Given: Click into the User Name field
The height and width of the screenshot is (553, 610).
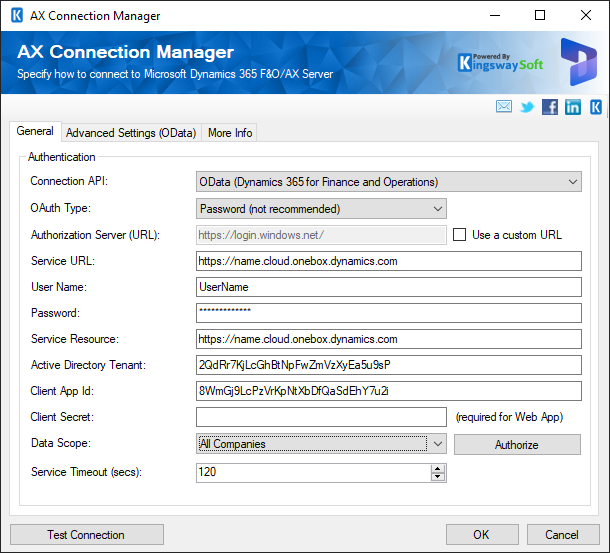Looking at the screenshot, I should click(x=389, y=287).
